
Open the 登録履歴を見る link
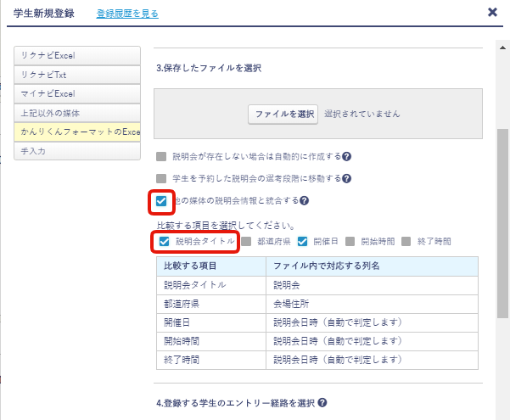click(127, 14)
